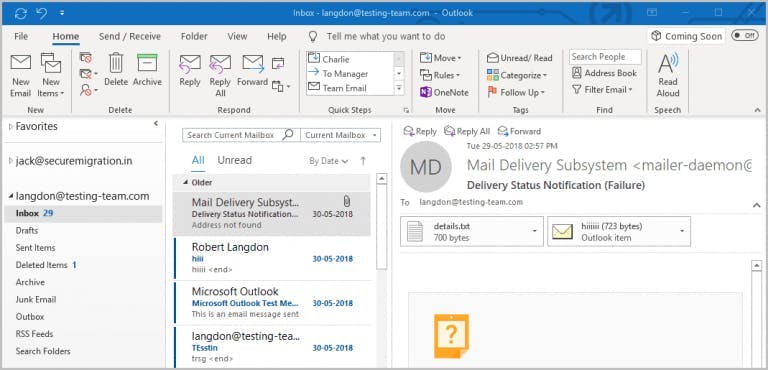This screenshot has width=768, height=370.
Task: Open the File tab
Action: pos(21,36)
